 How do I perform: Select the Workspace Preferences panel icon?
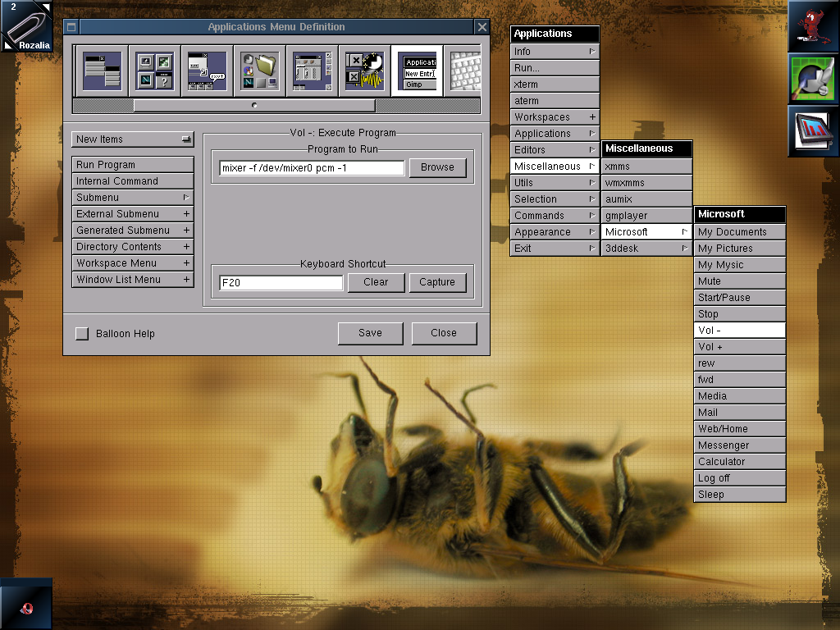point(312,71)
